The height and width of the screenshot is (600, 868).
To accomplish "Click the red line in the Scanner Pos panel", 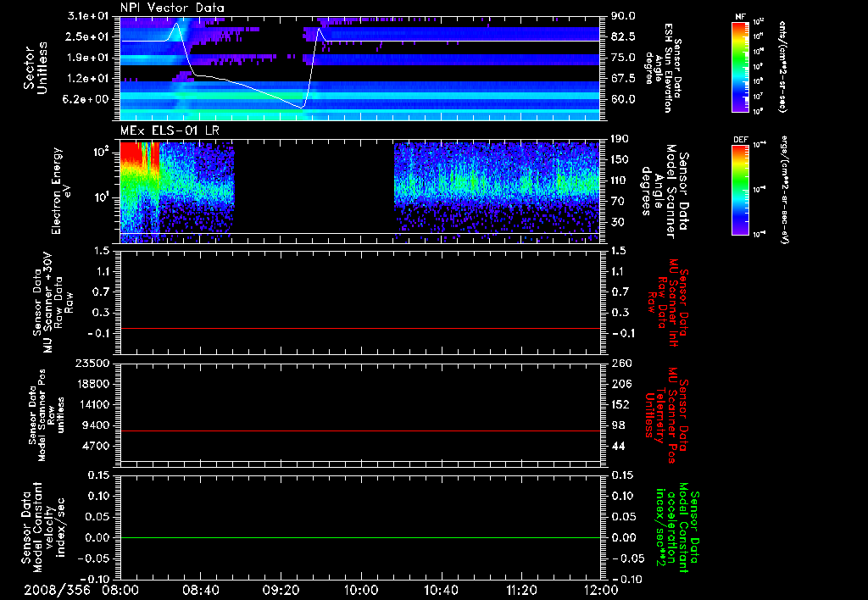I will [x=360, y=431].
